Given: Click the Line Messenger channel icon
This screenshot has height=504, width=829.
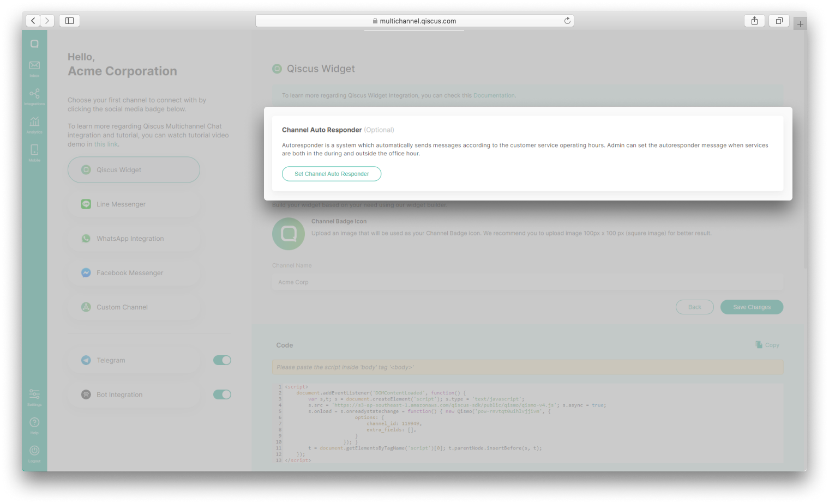Looking at the screenshot, I should [86, 204].
